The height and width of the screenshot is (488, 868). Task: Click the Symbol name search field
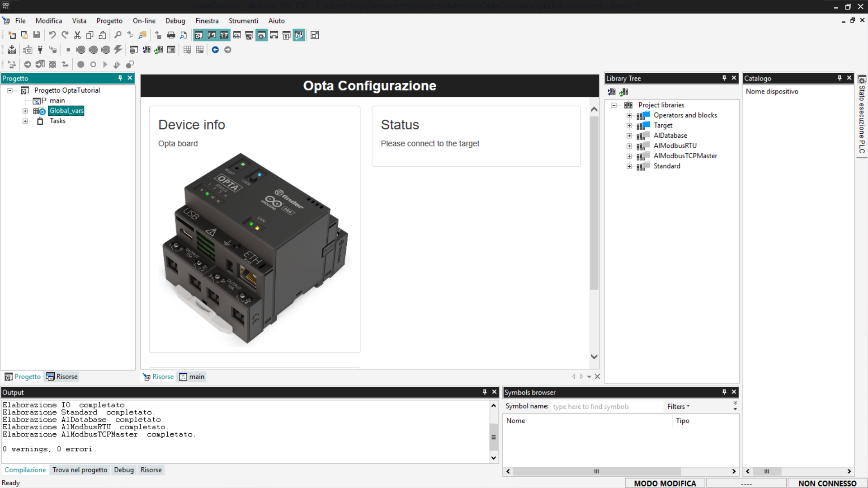606,407
